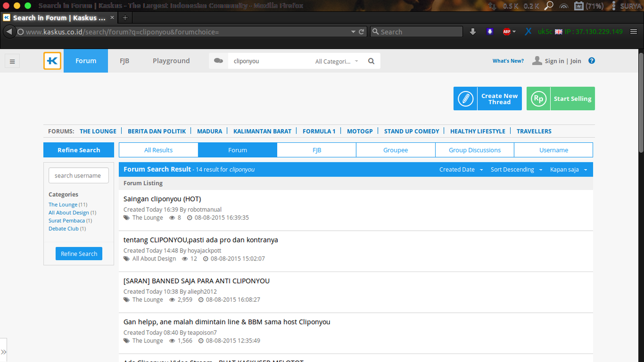Open the Adblock Plus dropdown arrow
The image size is (644, 362).
tap(514, 32)
